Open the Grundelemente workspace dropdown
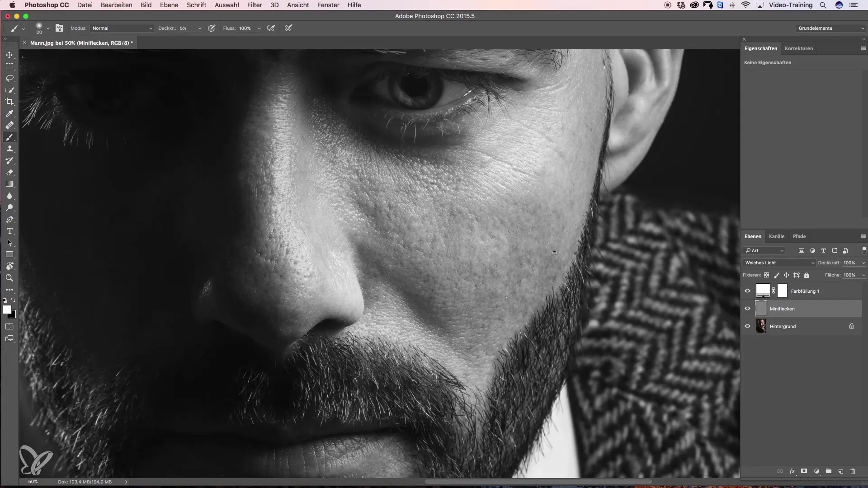The width and height of the screenshot is (868, 488). tap(831, 28)
